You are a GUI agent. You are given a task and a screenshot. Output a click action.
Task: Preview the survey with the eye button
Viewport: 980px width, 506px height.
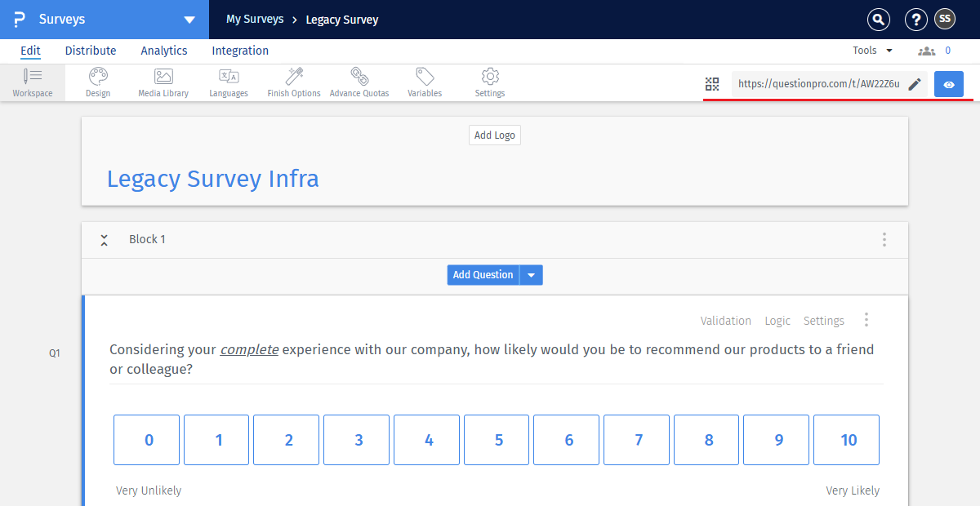tap(948, 83)
